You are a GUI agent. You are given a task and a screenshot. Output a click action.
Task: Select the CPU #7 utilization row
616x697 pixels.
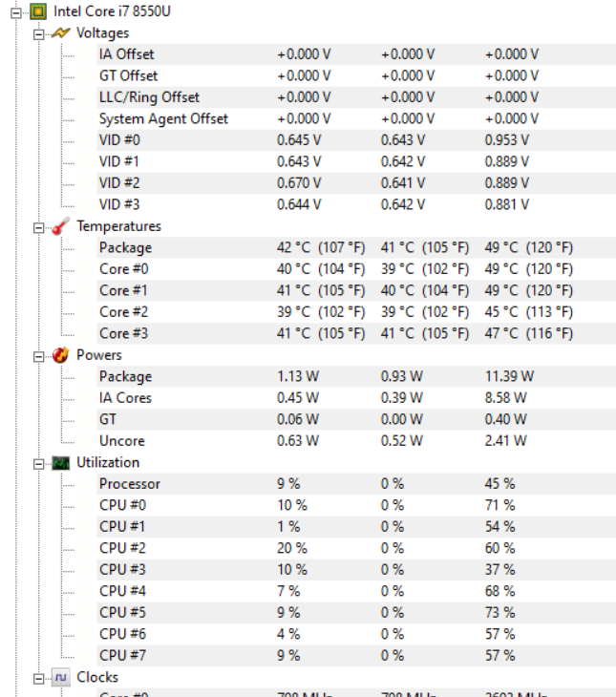pos(356,656)
